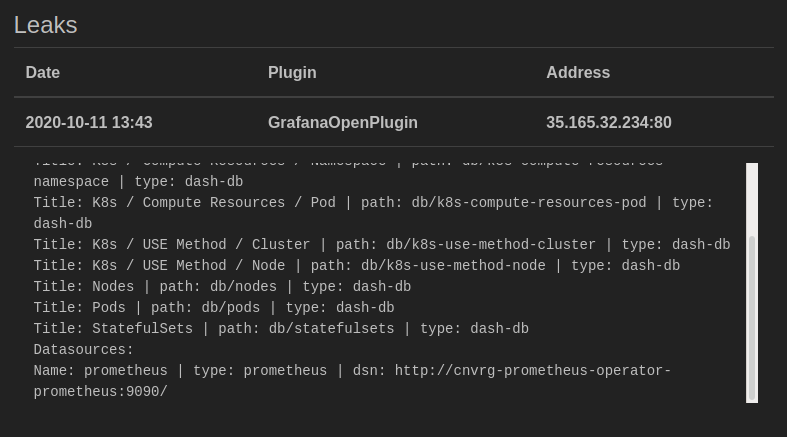The width and height of the screenshot is (787, 437).
Task: Select the GrafanaOpenPlugin cell
Action: (x=343, y=122)
